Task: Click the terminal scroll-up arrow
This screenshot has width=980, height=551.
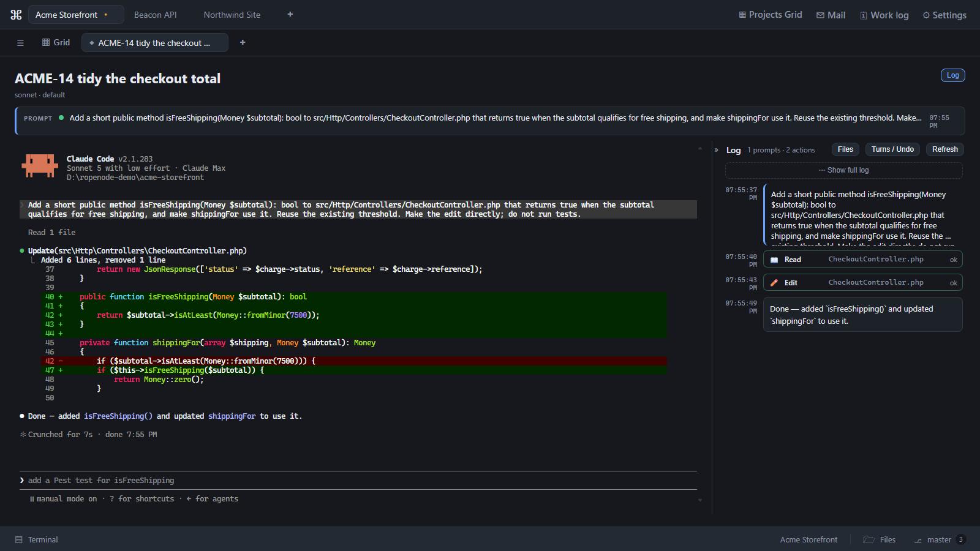Action: click(x=700, y=149)
